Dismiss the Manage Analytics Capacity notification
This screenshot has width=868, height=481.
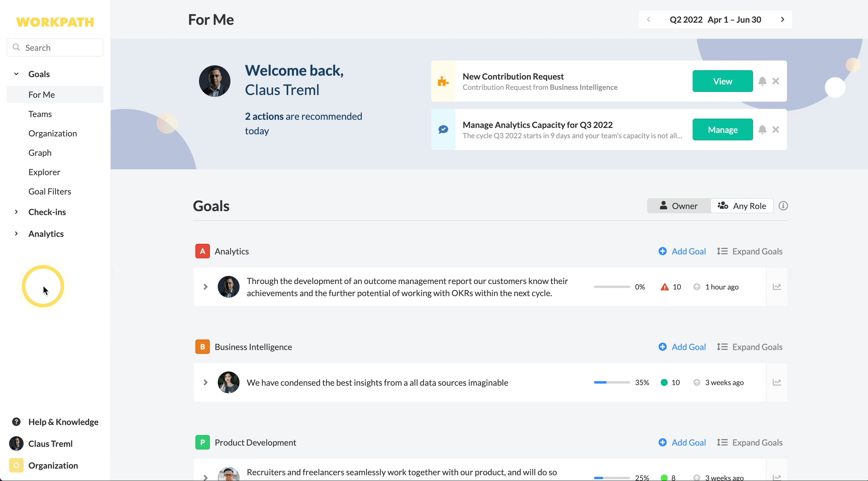[x=776, y=129]
